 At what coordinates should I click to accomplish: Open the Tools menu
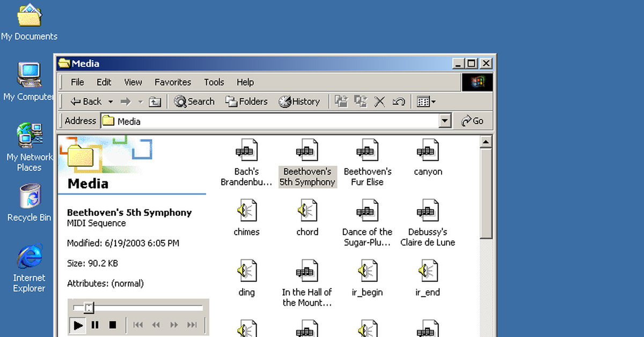pyautogui.click(x=214, y=82)
